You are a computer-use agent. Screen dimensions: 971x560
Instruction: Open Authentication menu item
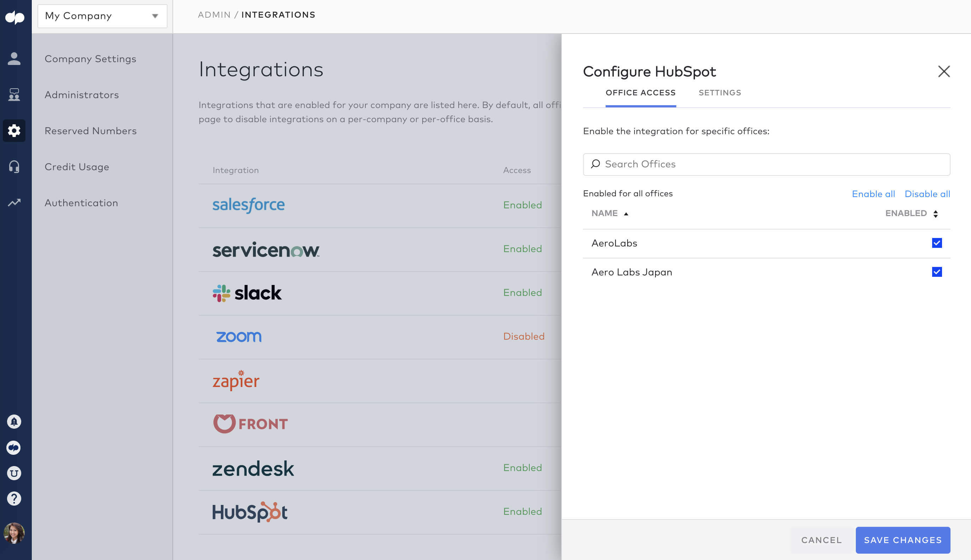tap(81, 203)
